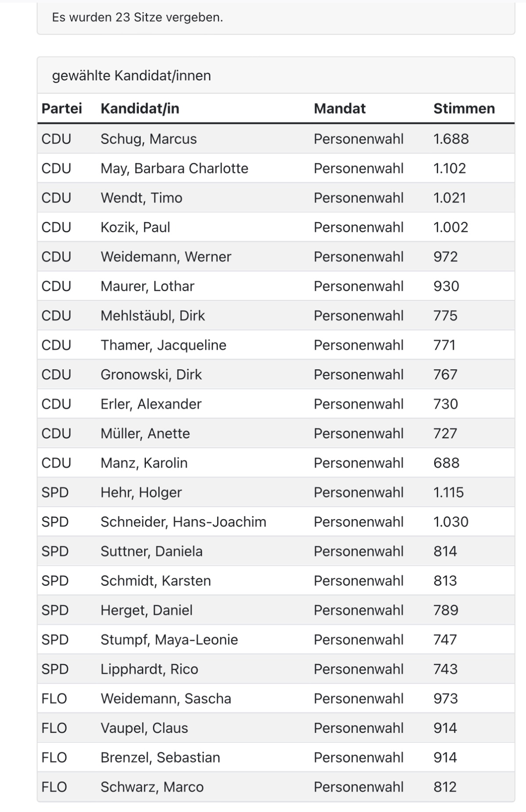Click vote count 812 for Schwarz, Marco
This screenshot has width=526, height=812.
[445, 787]
